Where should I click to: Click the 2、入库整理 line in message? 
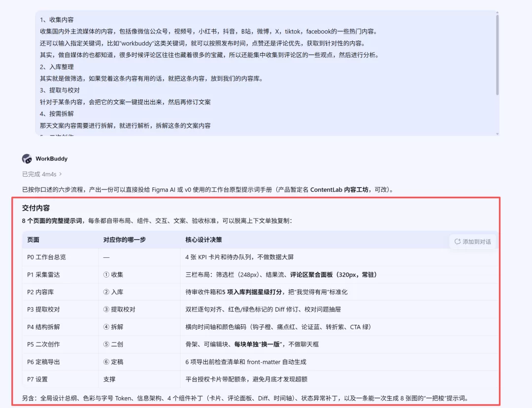57,67
